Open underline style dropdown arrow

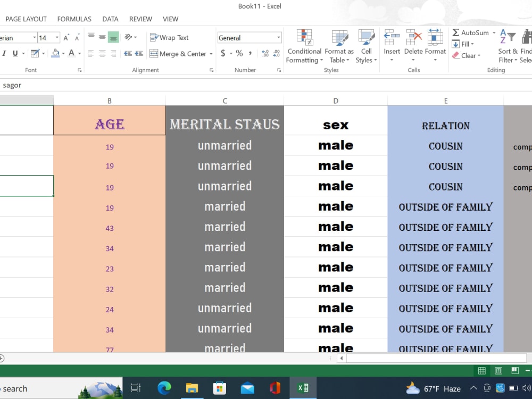(x=23, y=54)
